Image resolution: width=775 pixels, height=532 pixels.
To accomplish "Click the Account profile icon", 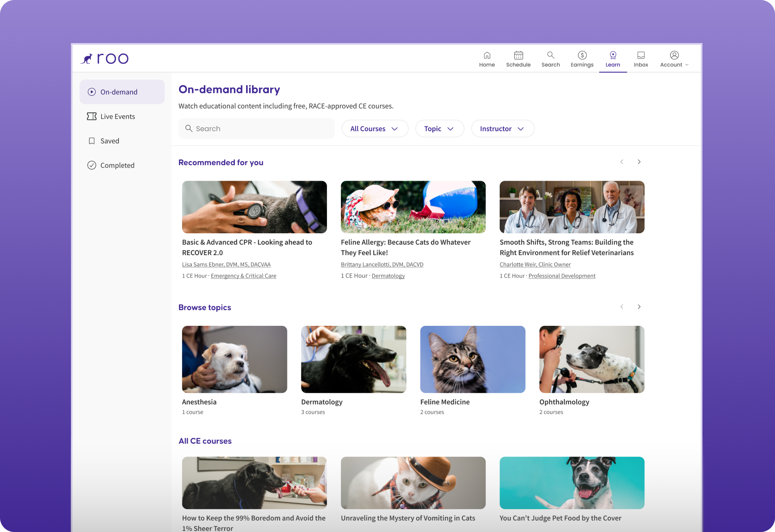I will pyautogui.click(x=674, y=55).
